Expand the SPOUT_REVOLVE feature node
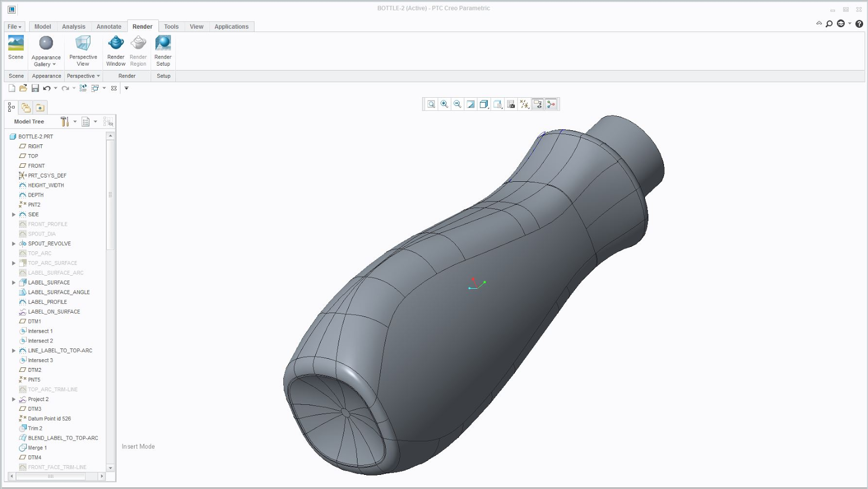 (14, 243)
